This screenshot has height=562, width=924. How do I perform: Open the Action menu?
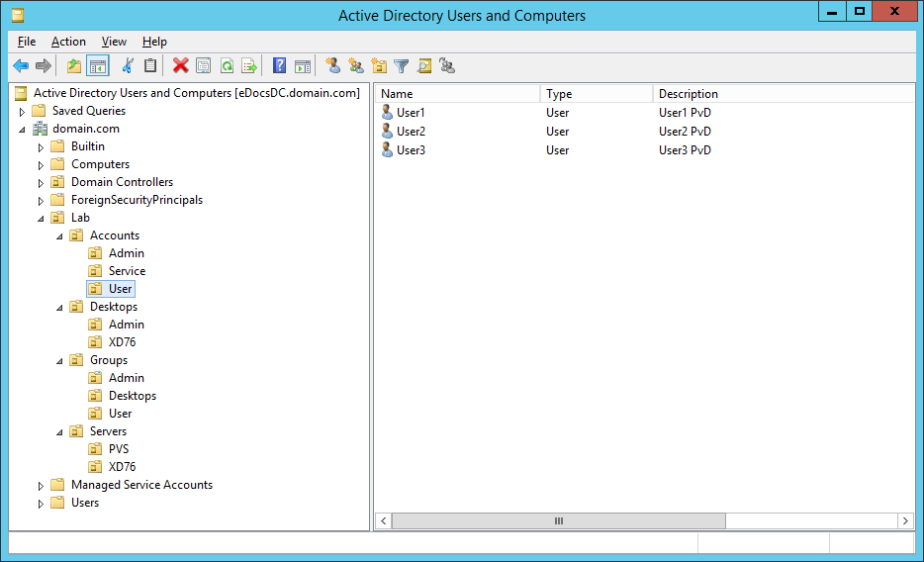click(68, 42)
